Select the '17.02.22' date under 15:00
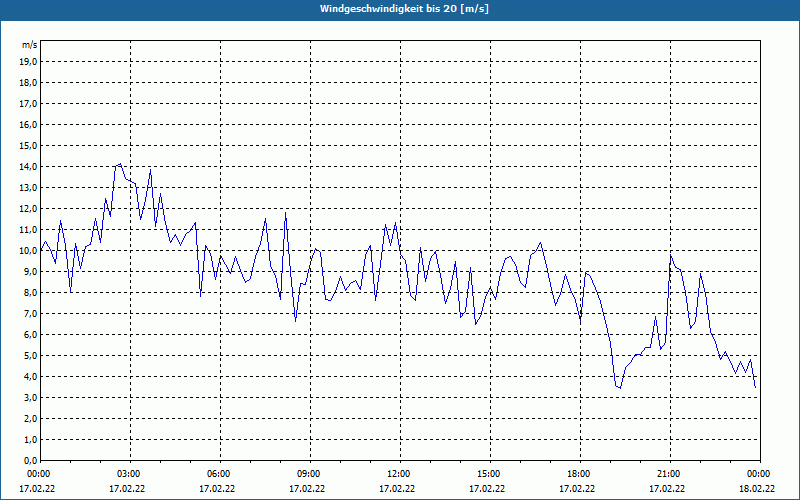800x500 pixels. click(x=487, y=489)
